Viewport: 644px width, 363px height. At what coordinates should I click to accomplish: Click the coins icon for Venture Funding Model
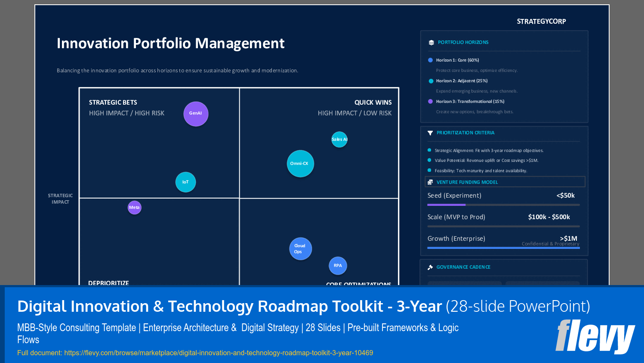[x=430, y=182]
